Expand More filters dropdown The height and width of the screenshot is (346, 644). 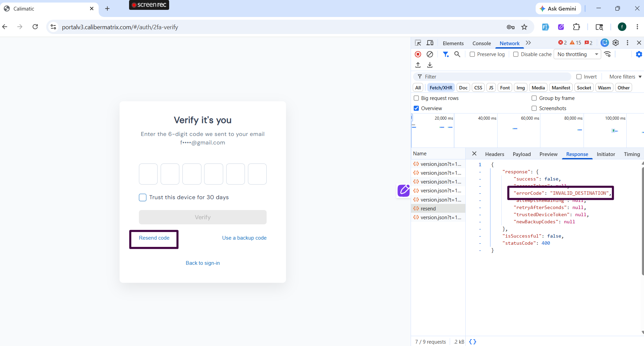coord(625,77)
